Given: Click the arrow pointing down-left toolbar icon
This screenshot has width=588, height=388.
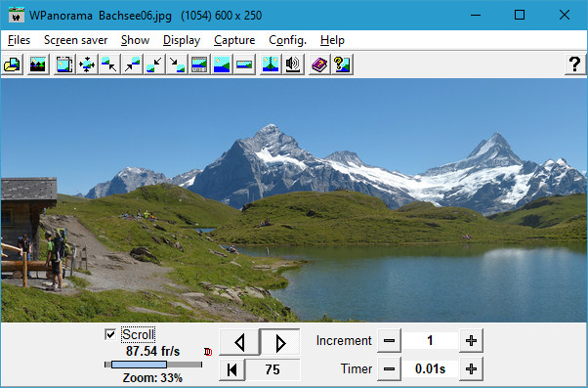Looking at the screenshot, I should click(x=154, y=65).
